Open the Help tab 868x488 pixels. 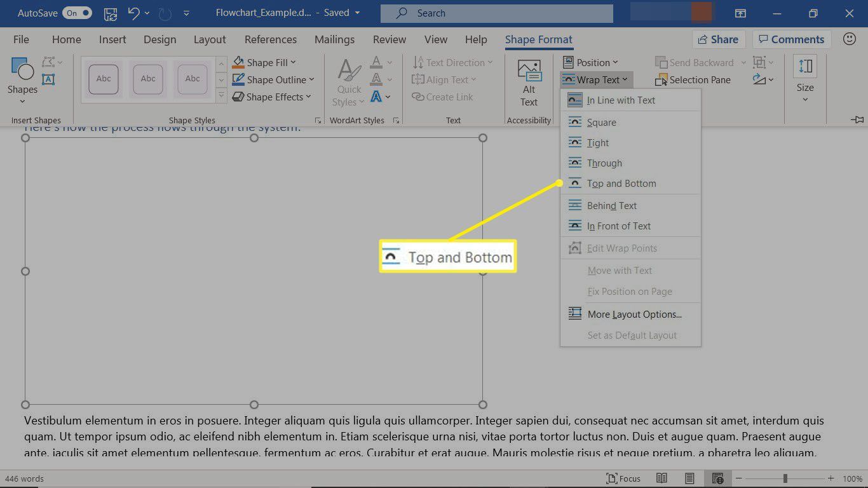[x=476, y=39]
